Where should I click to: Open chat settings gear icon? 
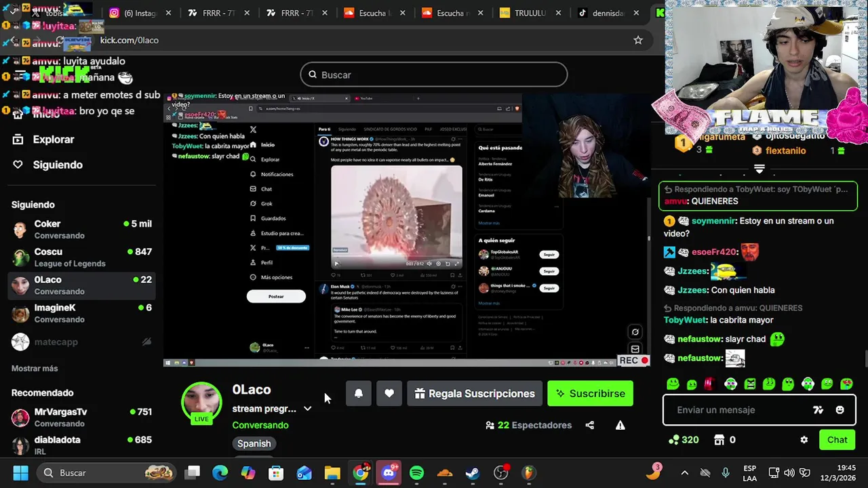point(804,440)
